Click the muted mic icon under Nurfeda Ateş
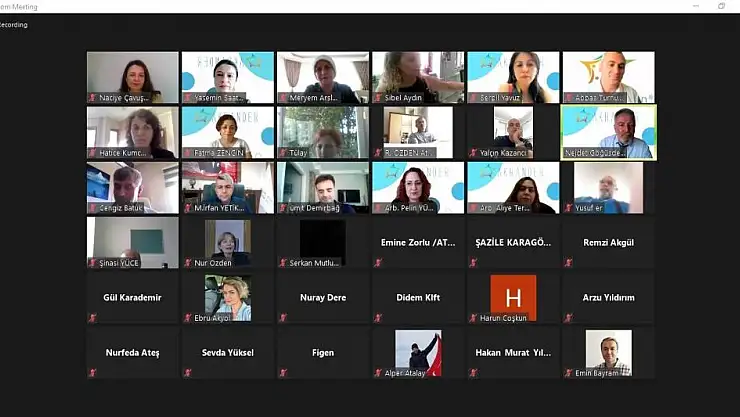Image resolution: width=740 pixels, height=417 pixels. coord(92,373)
